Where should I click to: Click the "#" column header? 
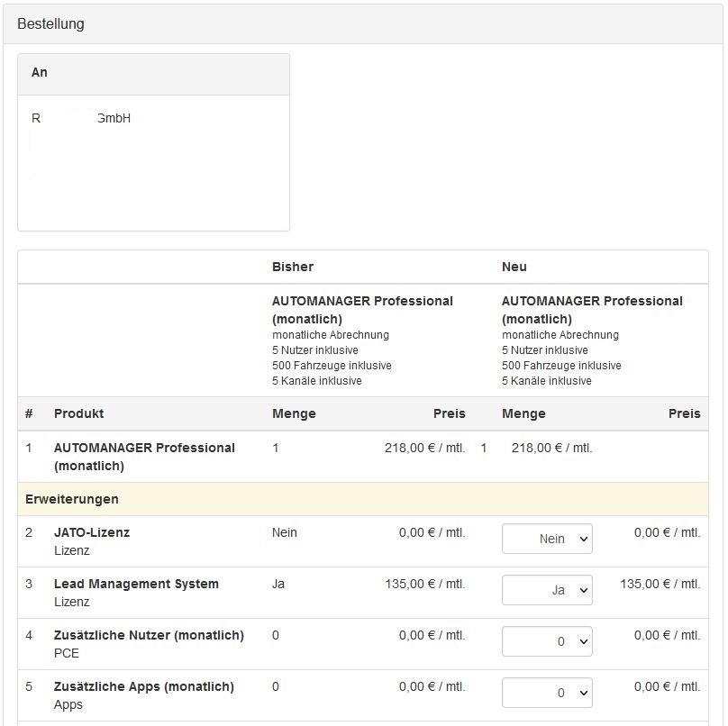29,413
